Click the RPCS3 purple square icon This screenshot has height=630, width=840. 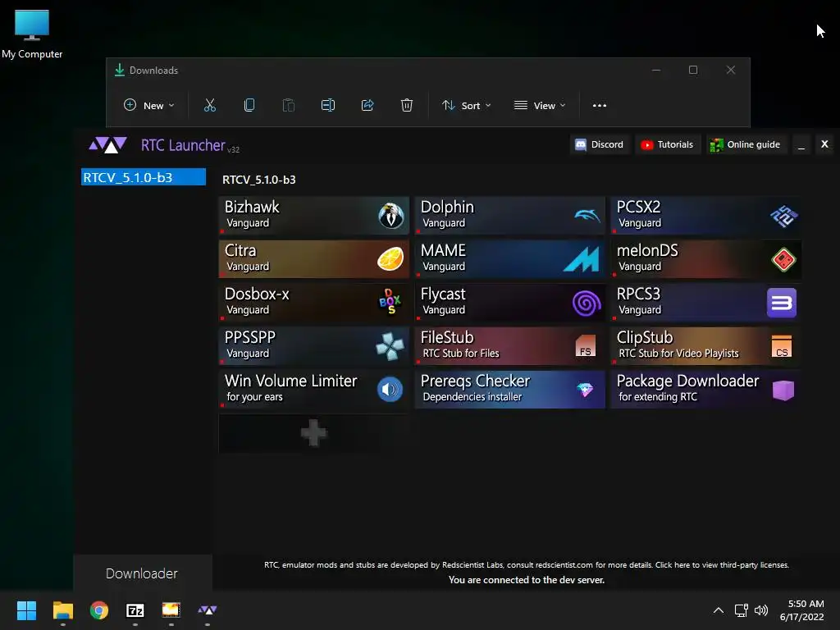pos(782,303)
